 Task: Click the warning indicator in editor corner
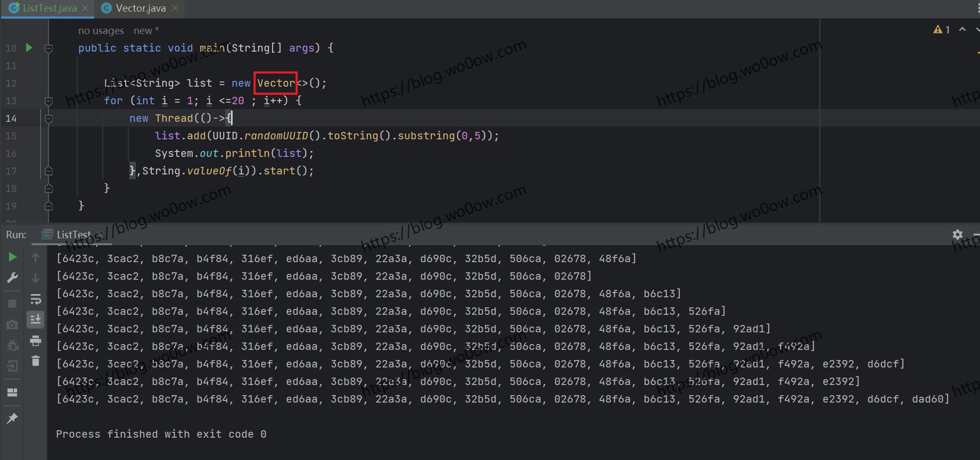coord(941,30)
